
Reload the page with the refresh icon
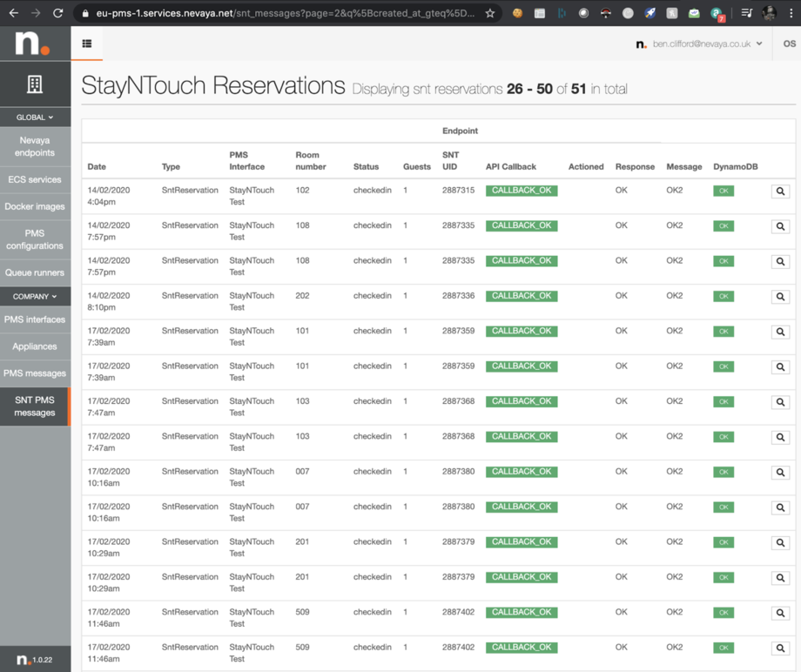coord(58,13)
